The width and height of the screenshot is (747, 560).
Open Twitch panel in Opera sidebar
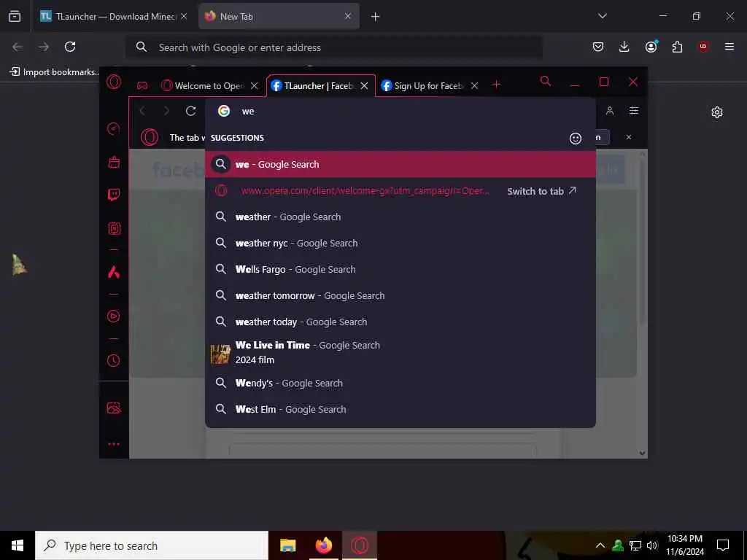click(x=114, y=195)
